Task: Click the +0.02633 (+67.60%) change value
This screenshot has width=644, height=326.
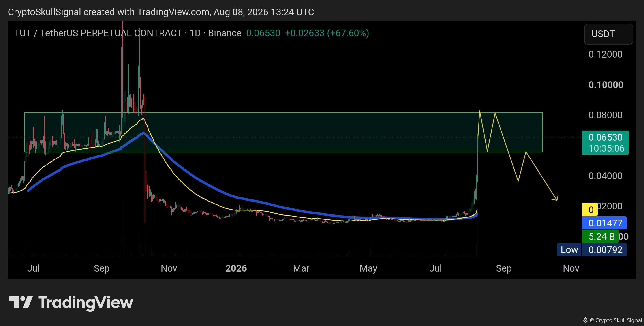Action: click(327, 33)
